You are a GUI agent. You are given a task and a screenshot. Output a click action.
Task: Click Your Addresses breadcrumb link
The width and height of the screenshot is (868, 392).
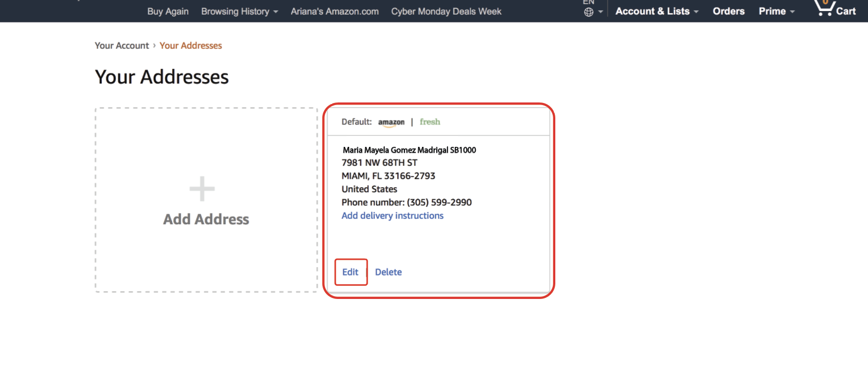(x=191, y=45)
